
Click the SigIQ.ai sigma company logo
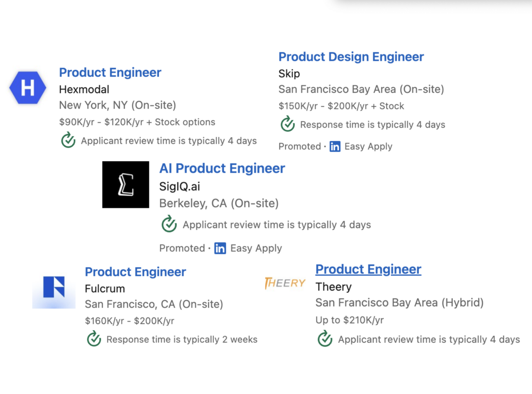[126, 185]
